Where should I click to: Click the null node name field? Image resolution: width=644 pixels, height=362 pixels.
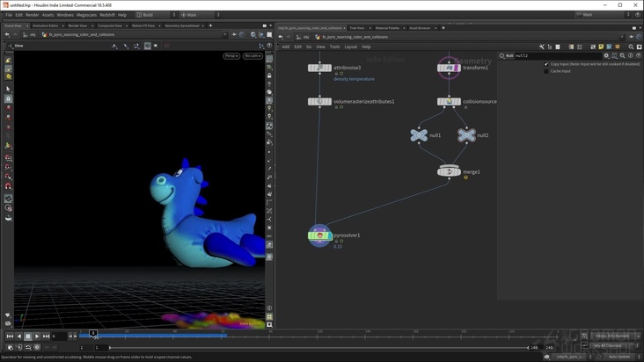pyautogui.click(x=558, y=55)
